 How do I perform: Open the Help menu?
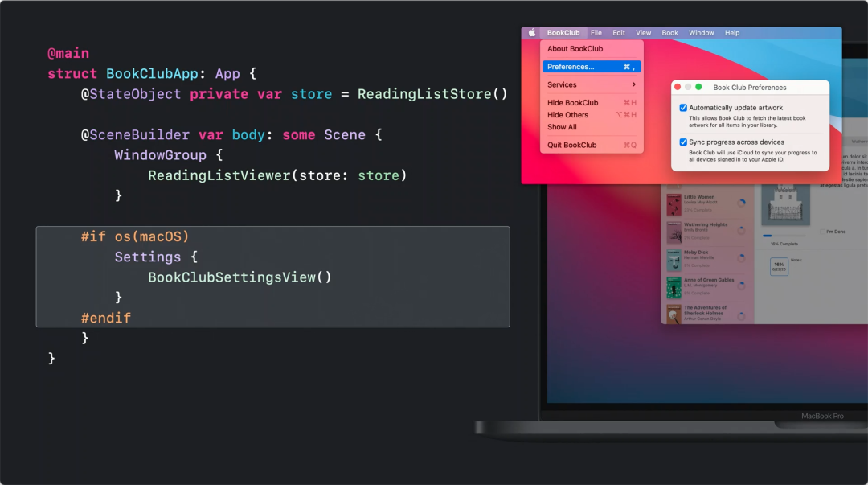point(732,33)
